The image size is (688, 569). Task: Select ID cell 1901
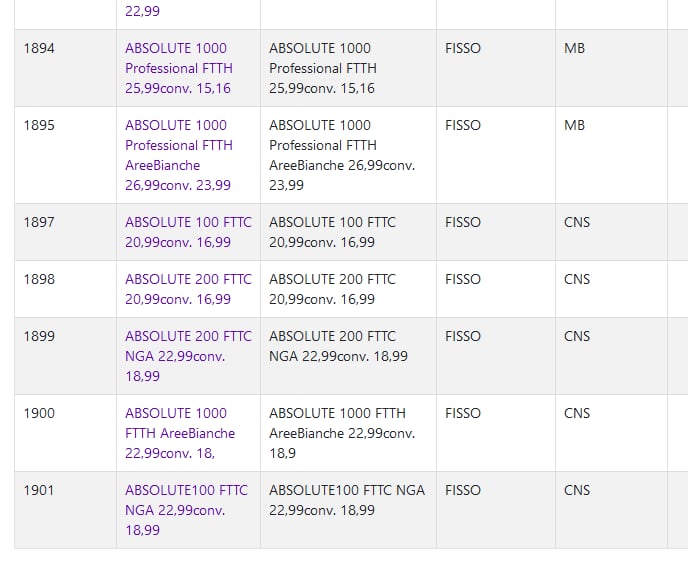click(x=39, y=490)
